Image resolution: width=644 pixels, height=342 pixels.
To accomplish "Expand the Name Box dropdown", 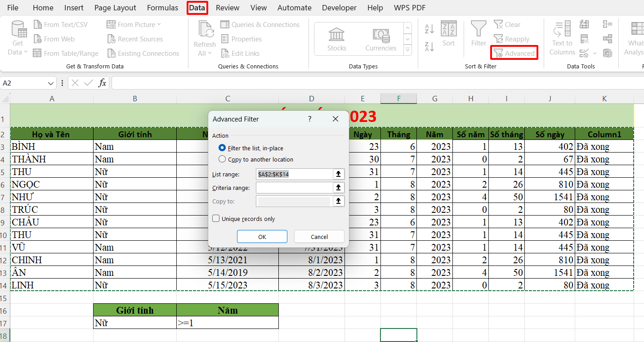I will click(x=51, y=83).
